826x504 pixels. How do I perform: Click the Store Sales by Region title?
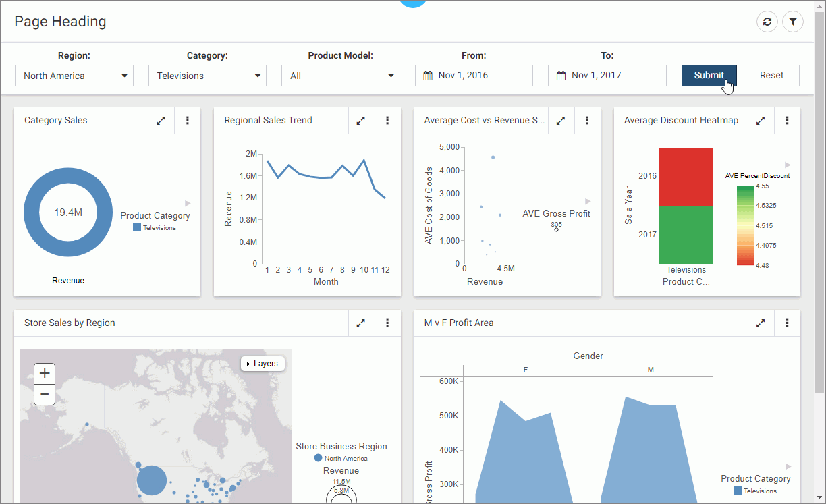click(70, 323)
